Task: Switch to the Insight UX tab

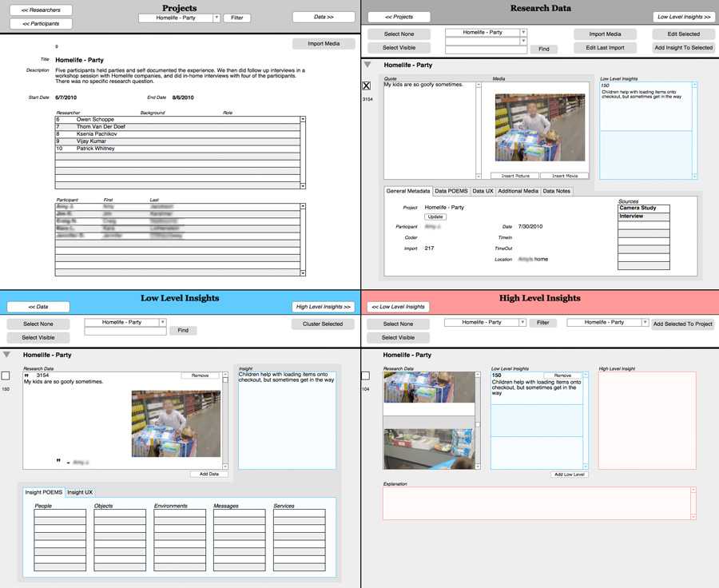Action: [80, 492]
